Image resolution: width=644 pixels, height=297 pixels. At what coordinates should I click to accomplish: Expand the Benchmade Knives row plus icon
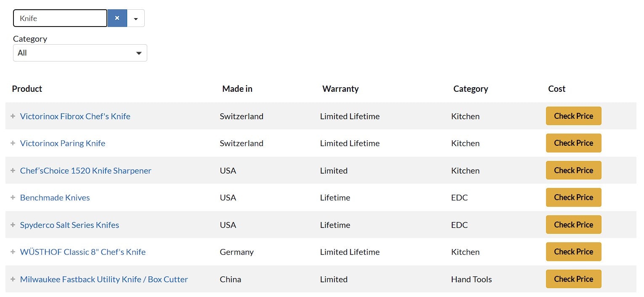(13, 198)
